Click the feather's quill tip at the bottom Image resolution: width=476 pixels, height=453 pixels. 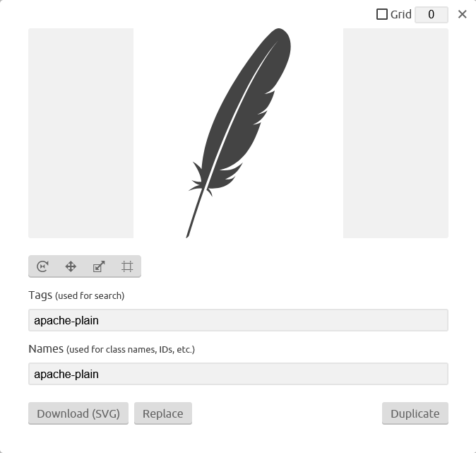(188, 235)
